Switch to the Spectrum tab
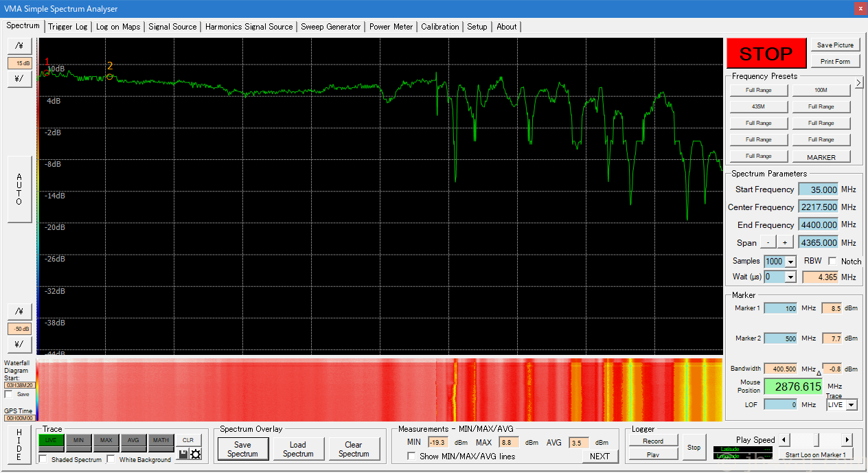Screen dimensions: 868x473 23,26
